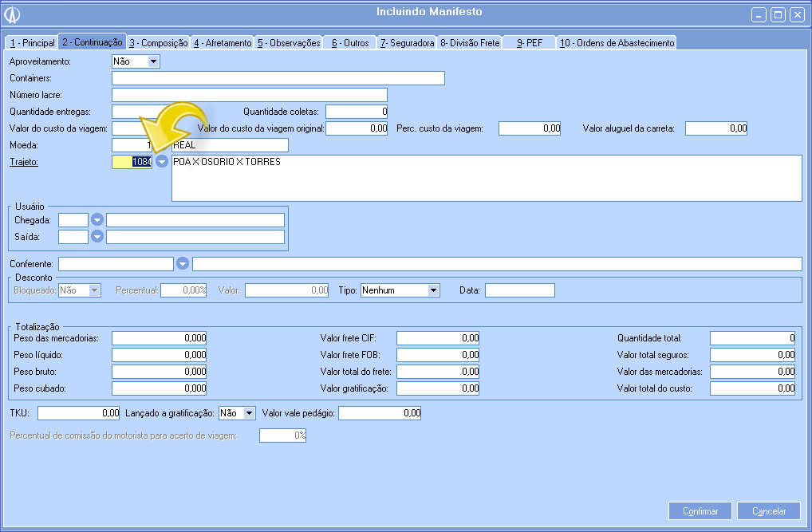Minimize the Incluindo Manifesto window
Viewport: 812px width, 532px height.
tap(759, 14)
